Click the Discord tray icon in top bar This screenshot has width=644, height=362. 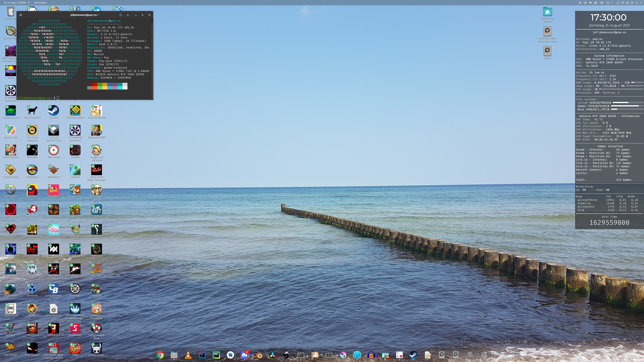tap(591, 3)
